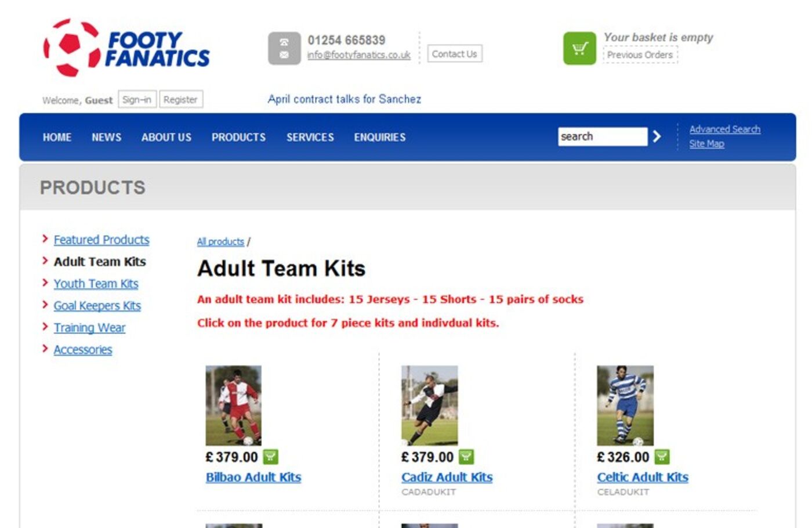Click the phone icon near the contact number
The image size is (812, 528).
tap(284, 41)
